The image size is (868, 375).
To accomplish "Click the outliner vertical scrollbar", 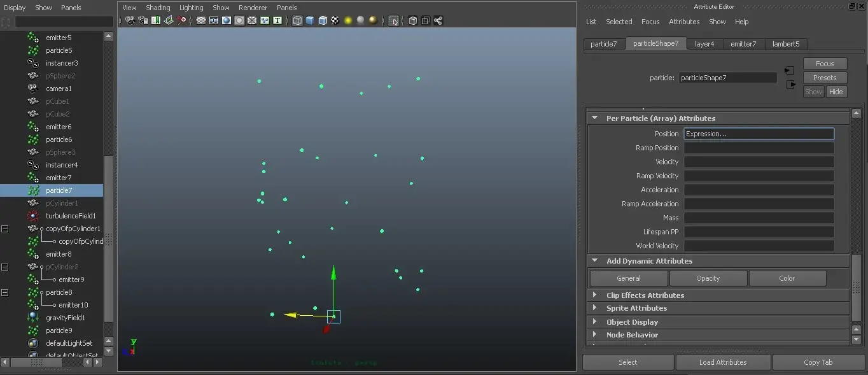I will click(108, 188).
